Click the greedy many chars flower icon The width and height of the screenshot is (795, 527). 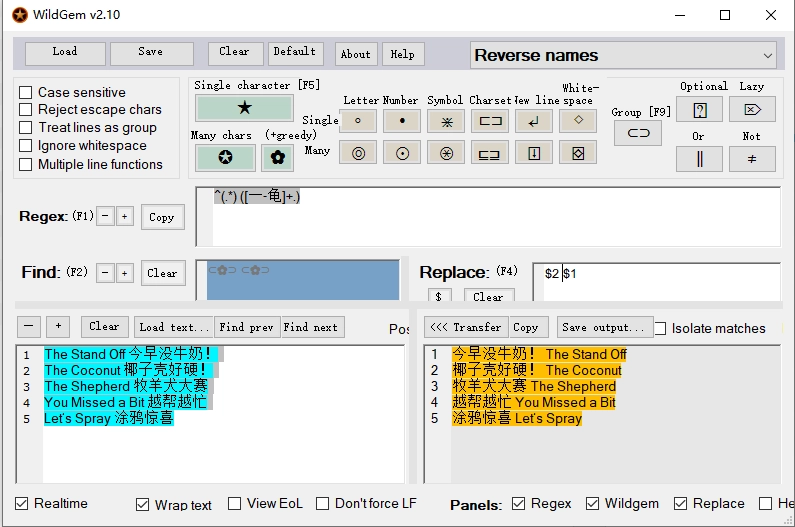point(277,157)
